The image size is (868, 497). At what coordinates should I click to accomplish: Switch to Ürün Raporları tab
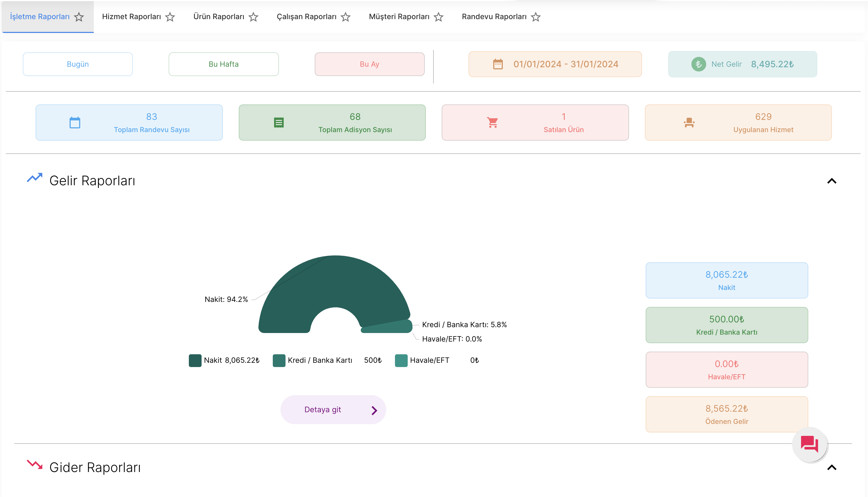(x=219, y=16)
